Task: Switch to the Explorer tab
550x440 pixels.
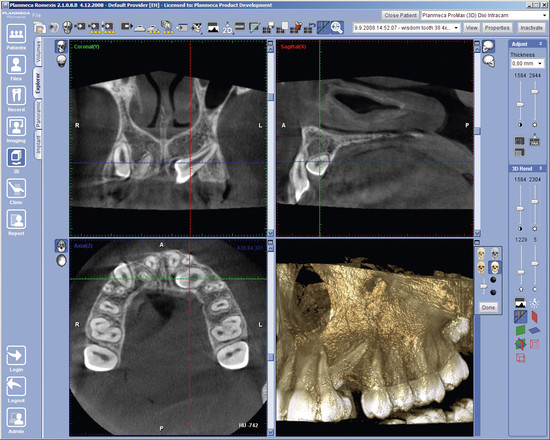Action: (38, 82)
